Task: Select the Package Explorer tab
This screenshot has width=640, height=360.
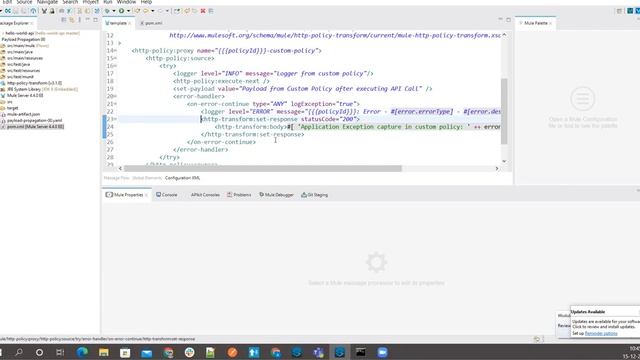Action: (15, 23)
